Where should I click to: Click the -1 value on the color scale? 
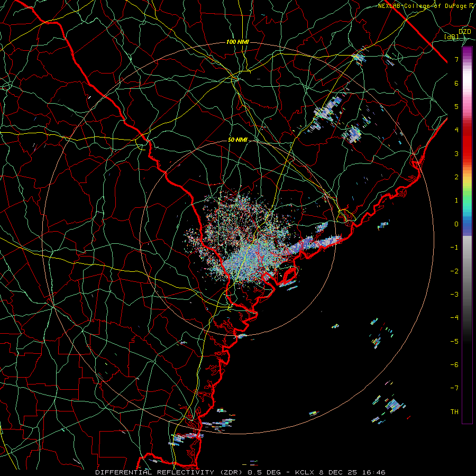click(454, 248)
